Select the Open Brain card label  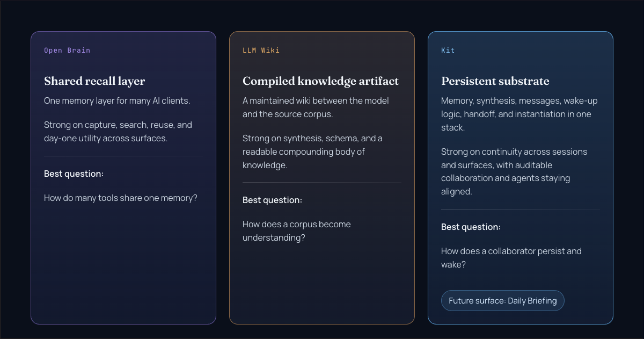coord(67,51)
